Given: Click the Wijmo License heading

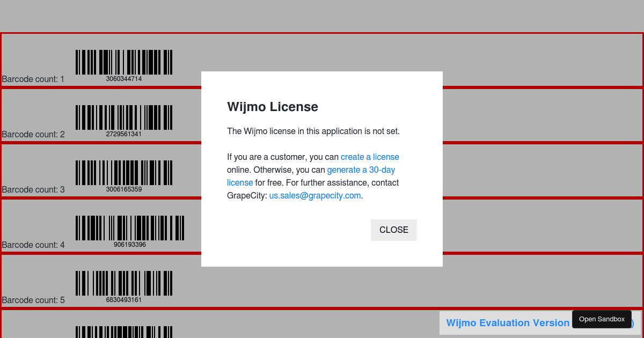Looking at the screenshot, I should coord(273,107).
